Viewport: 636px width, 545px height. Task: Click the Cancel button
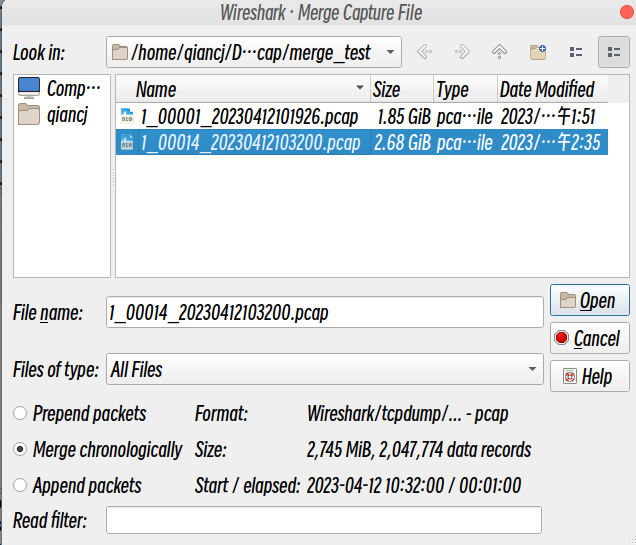(590, 338)
